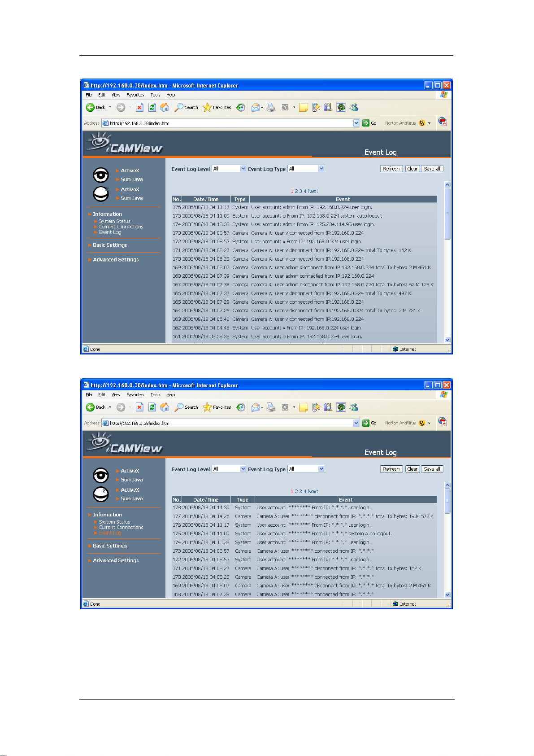Click Next page link in upper window log
Screen dimensions: 534x756
pyautogui.click(x=313, y=191)
